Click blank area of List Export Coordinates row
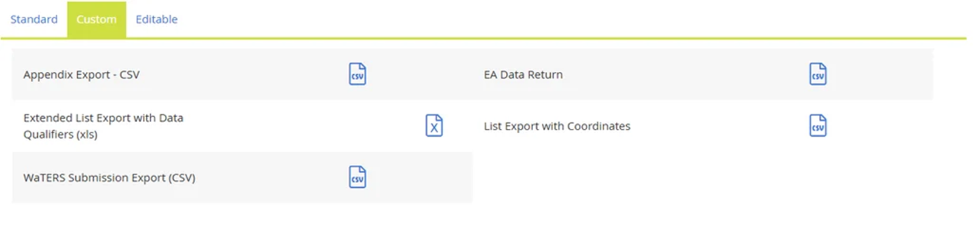 717,126
